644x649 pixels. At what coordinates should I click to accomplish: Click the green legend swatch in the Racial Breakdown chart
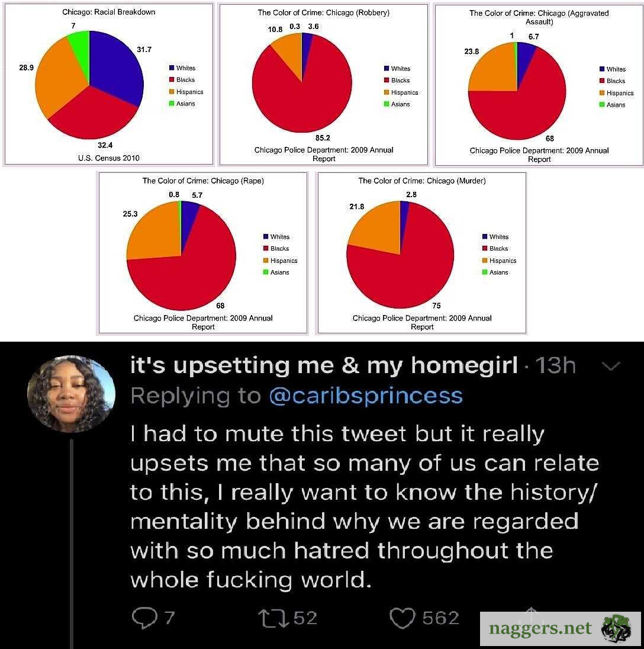tap(172, 104)
